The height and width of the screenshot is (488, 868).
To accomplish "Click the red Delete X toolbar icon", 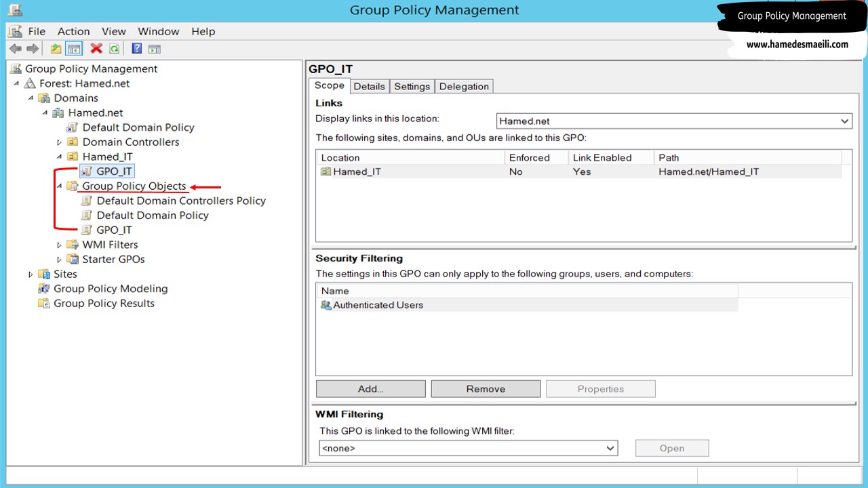I will tap(96, 49).
